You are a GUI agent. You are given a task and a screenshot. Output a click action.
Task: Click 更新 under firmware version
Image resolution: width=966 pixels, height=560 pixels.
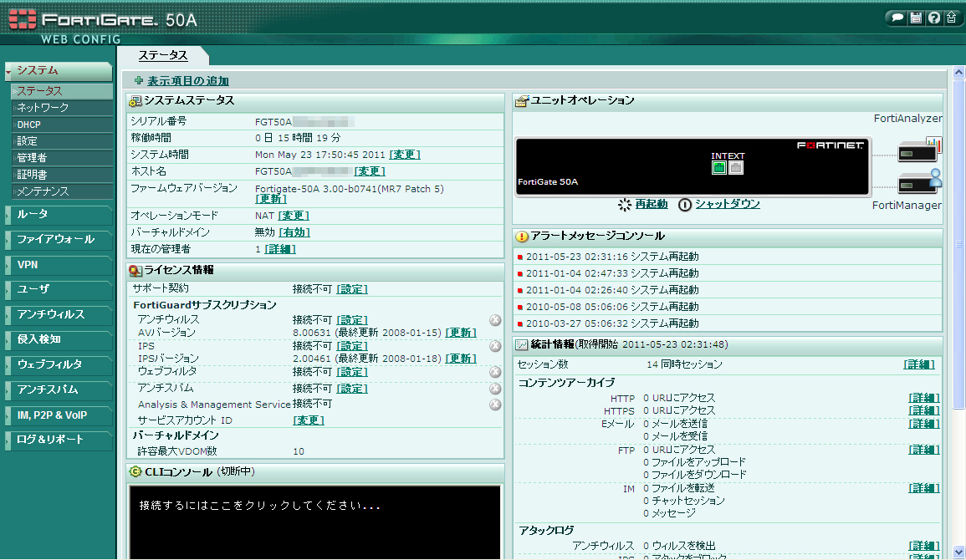[271, 199]
